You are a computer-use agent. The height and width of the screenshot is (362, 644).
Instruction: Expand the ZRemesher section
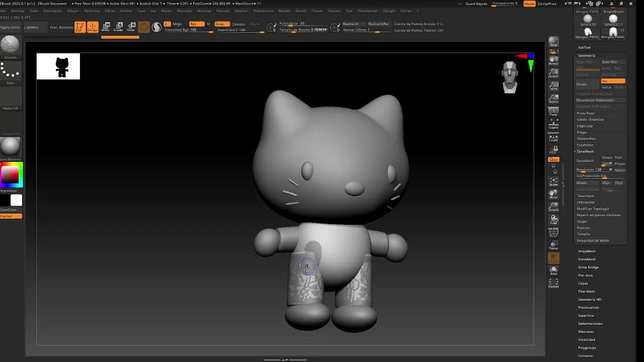pos(586,202)
